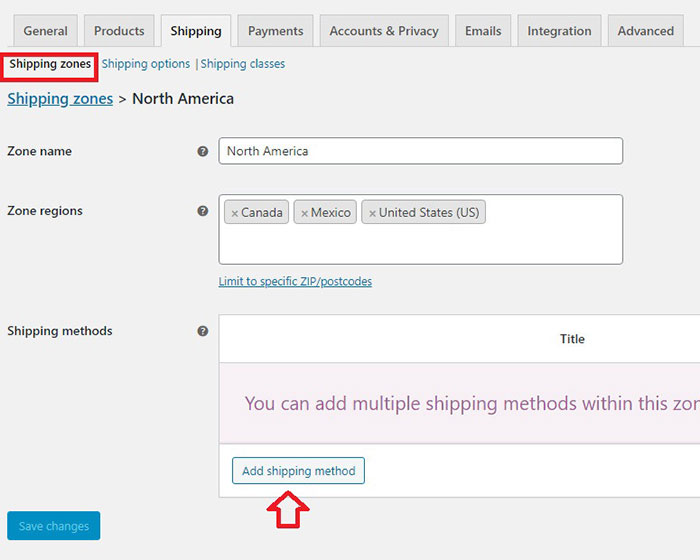Viewport: 700px width, 560px height.
Task: Select the Emails tab
Action: pos(483,31)
